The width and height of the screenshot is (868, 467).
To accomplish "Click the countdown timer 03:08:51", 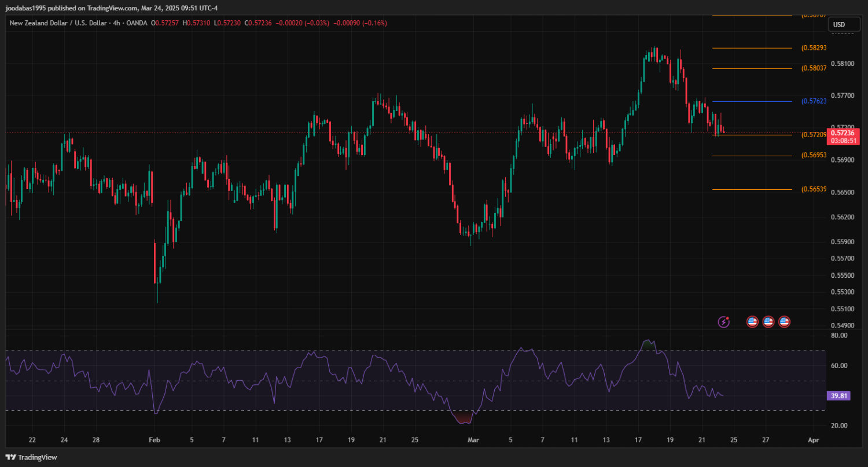I will 843,141.
